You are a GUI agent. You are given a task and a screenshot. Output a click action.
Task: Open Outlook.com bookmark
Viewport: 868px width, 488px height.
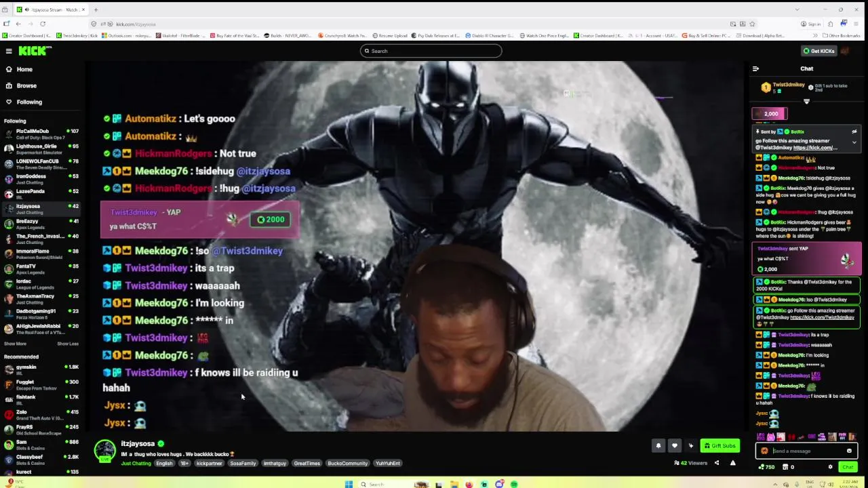127,35
